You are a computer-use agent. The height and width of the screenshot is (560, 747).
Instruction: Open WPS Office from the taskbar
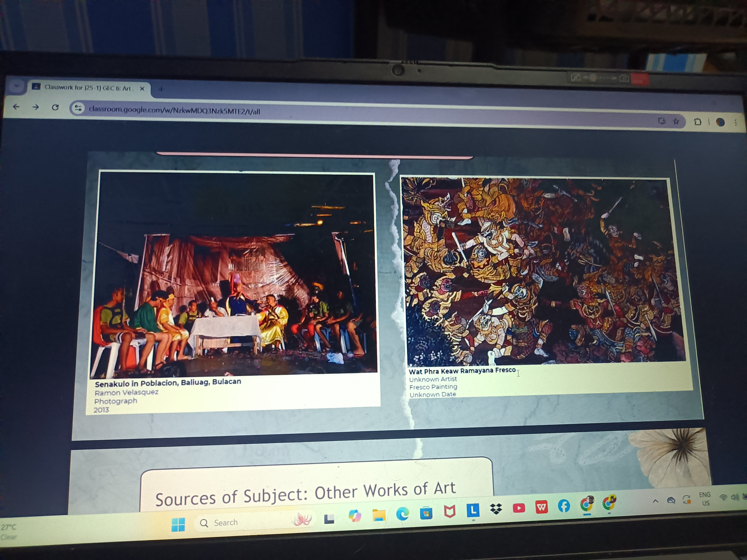click(x=541, y=507)
